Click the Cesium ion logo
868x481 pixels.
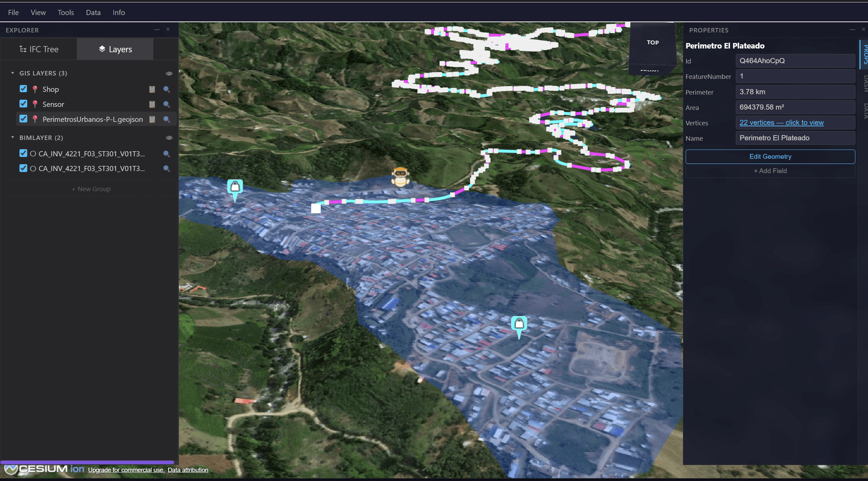44,469
